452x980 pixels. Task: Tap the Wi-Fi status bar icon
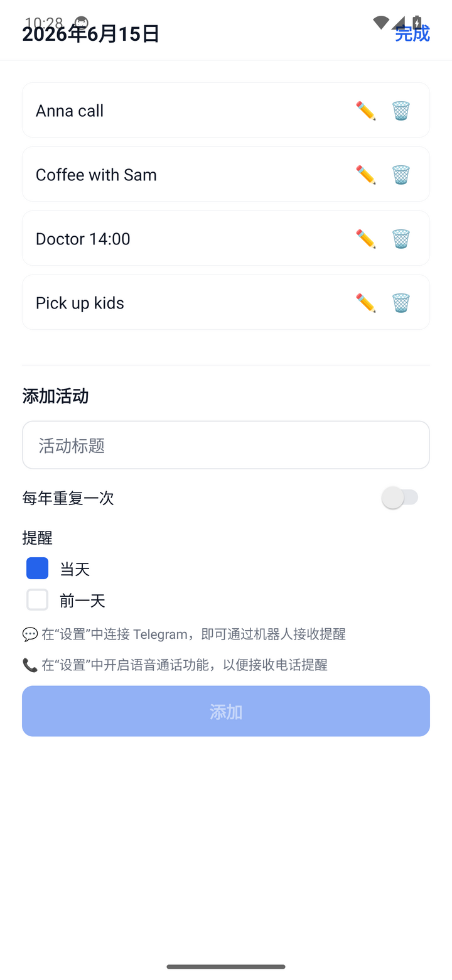coord(380,23)
